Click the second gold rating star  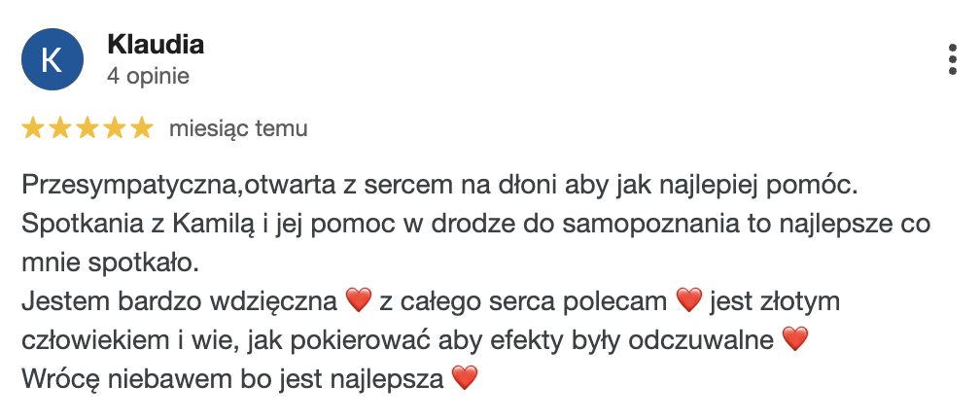tap(60, 128)
